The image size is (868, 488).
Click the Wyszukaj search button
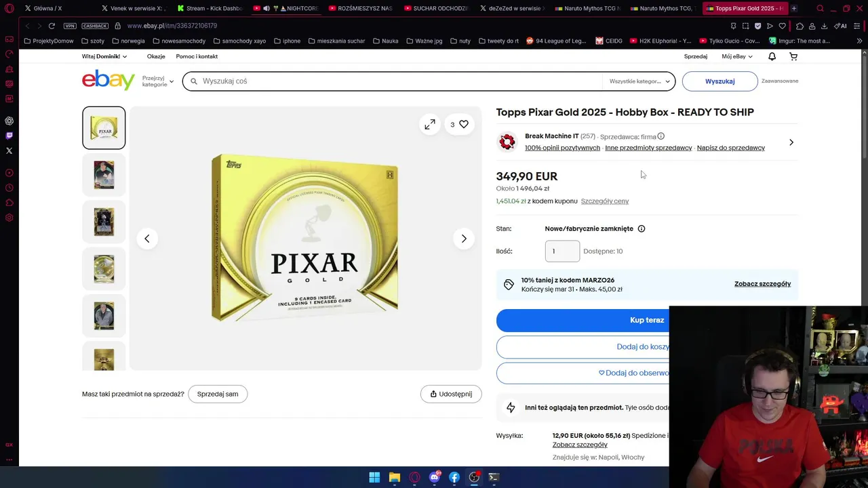point(719,81)
